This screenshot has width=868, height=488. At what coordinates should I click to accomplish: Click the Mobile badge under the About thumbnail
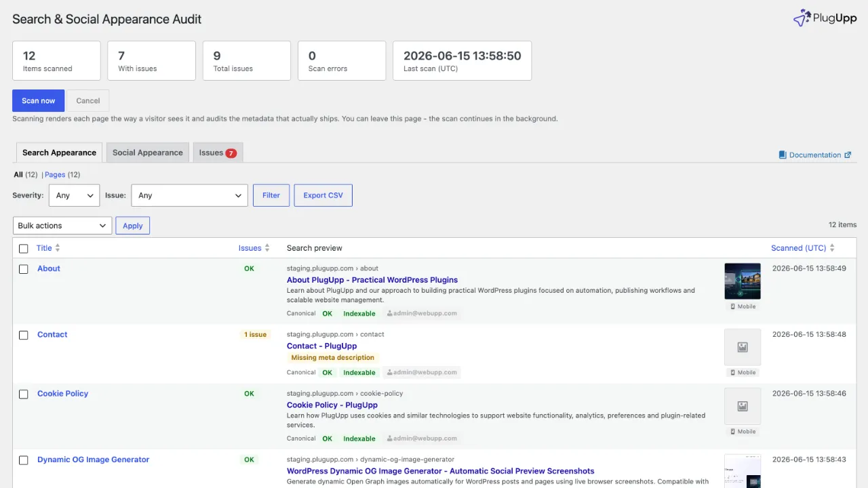743,306
